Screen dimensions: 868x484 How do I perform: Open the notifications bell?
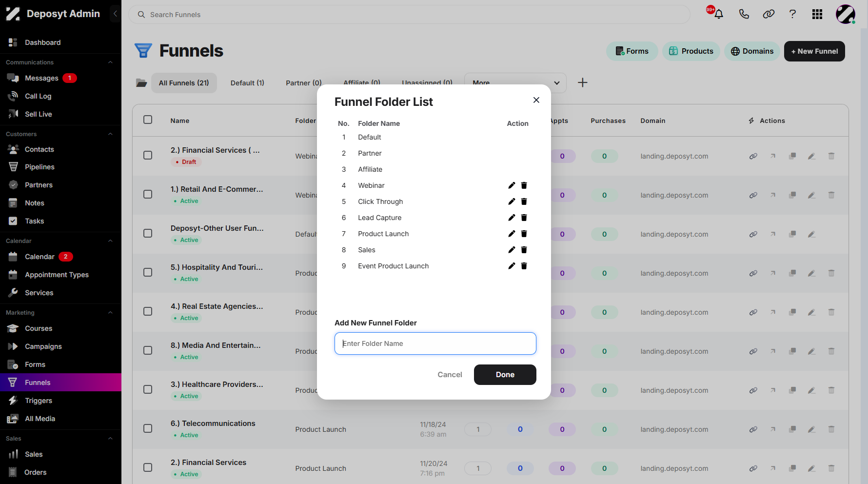[718, 14]
